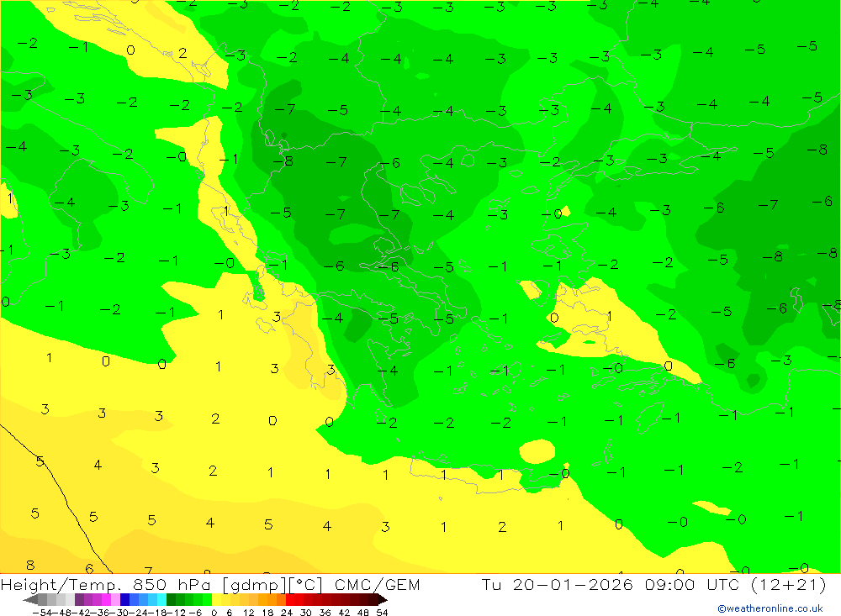Click the legend label -36
Image resolution: width=841 pixels, height=616 pixels.
coord(100,613)
